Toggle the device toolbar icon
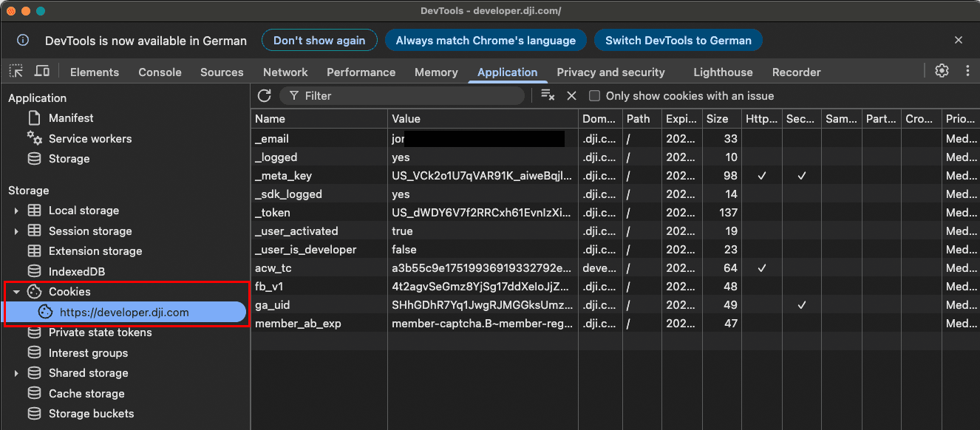980x430 pixels. point(42,72)
